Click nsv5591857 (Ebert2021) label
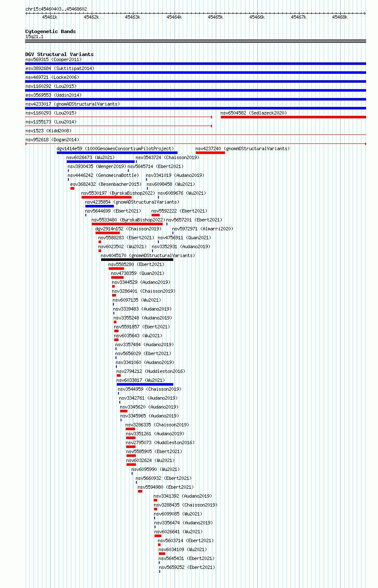 [142, 327]
